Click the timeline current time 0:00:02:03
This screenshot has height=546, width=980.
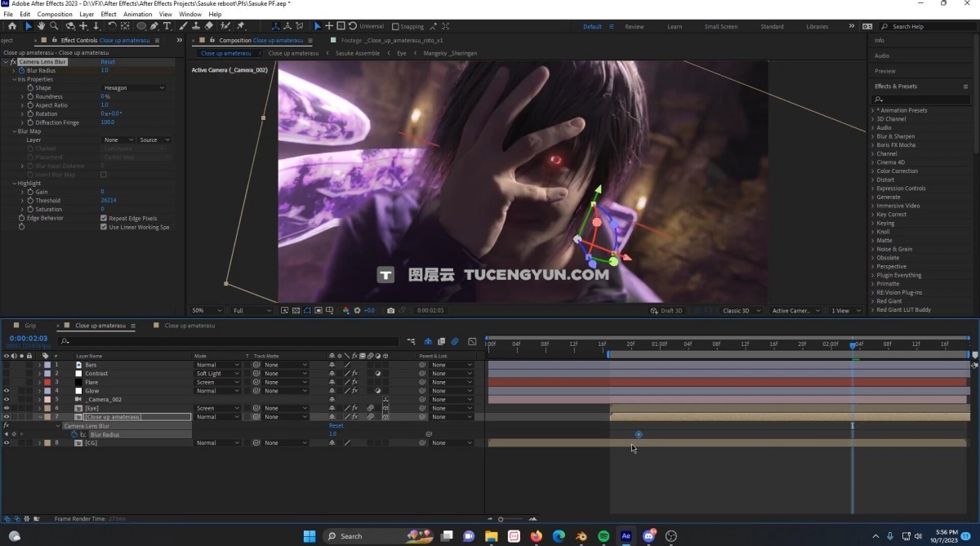point(29,338)
